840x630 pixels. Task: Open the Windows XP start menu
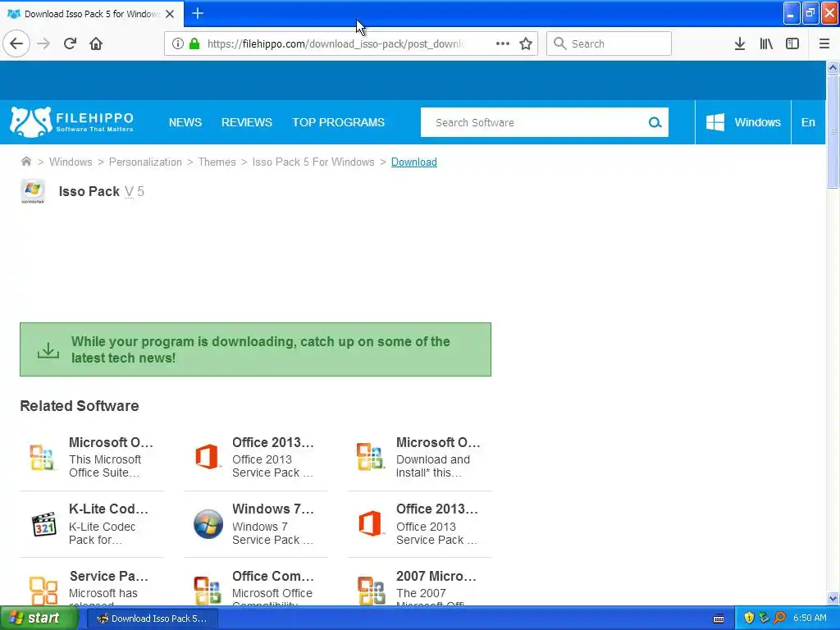coord(38,619)
